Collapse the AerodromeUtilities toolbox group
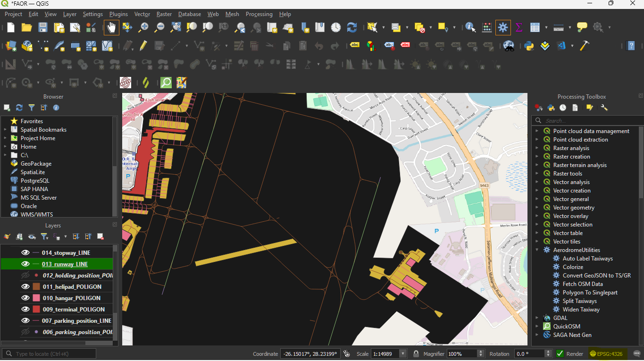Image resolution: width=644 pixels, height=361 pixels. [x=537, y=250]
